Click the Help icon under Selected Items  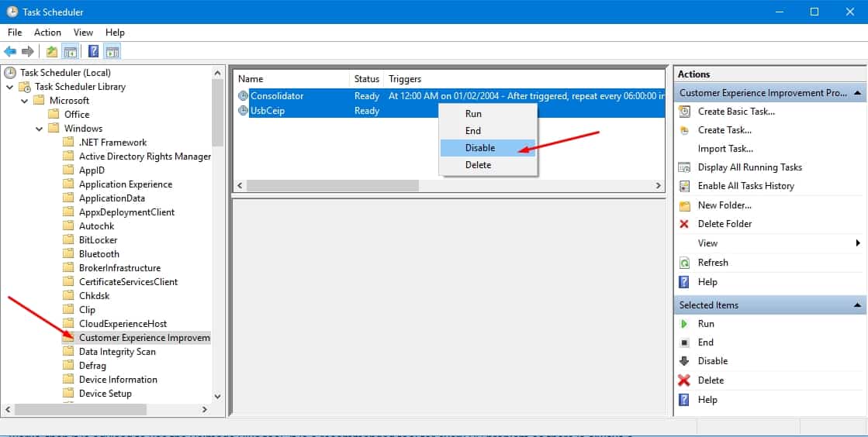(684, 400)
